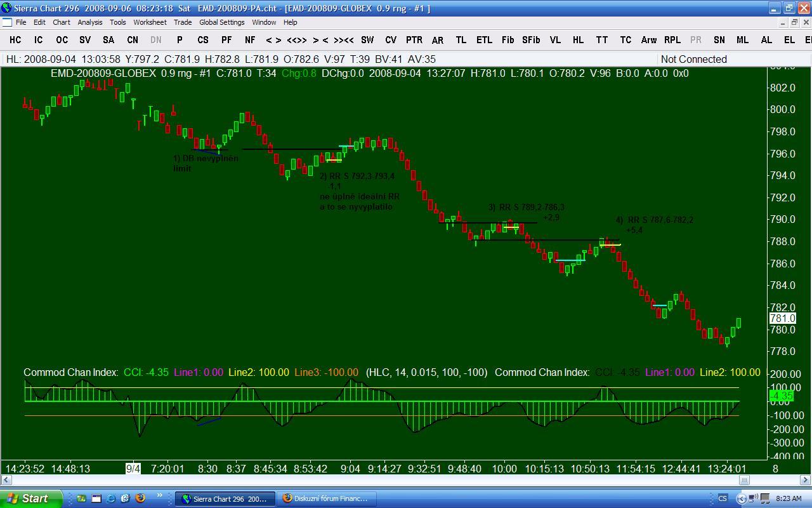Select the TL trendline toolbar button

coord(461,39)
